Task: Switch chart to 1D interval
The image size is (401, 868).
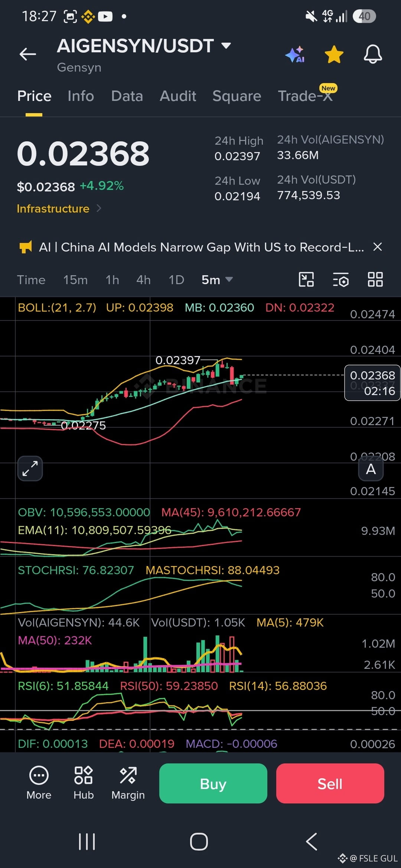Action: 176,280
